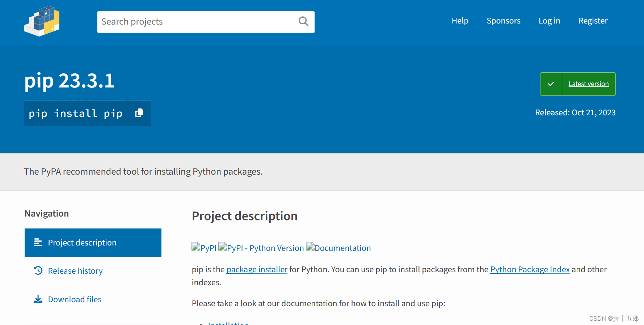The image size is (644, 325).
Task: Open the PyPI - Python Version badge
Action: pyautogui.click(x=261, y=248)
